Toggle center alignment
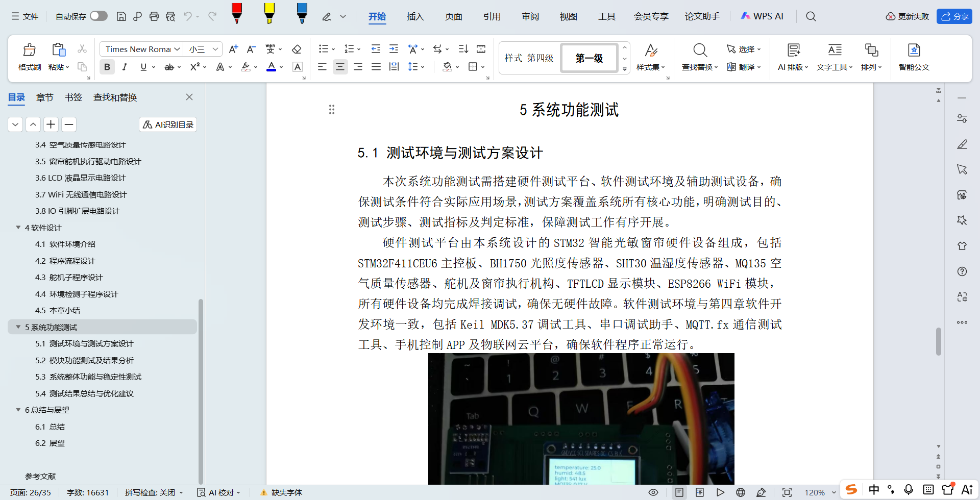The width and height of the screenshot is (980, 500). [340, 67]
